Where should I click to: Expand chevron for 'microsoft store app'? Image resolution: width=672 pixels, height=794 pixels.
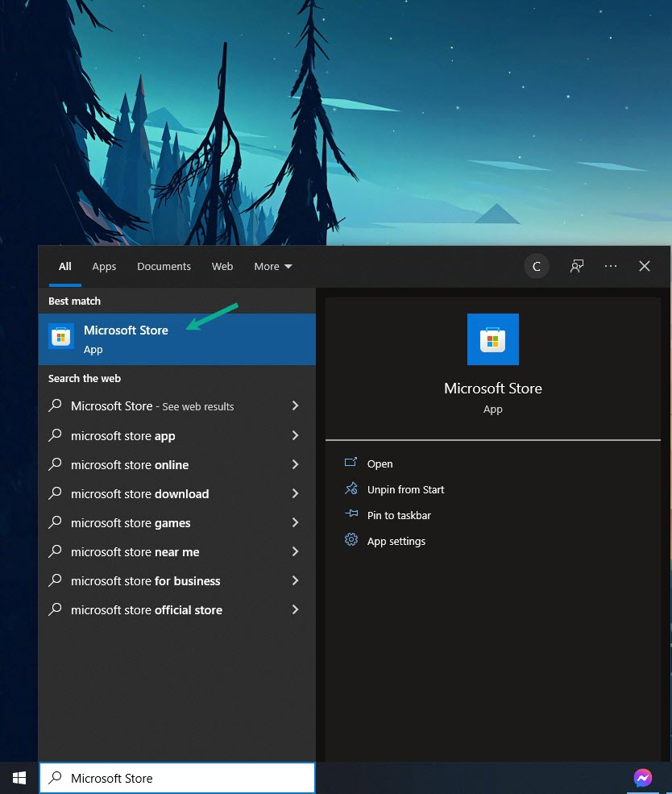(x=296, y=435)
